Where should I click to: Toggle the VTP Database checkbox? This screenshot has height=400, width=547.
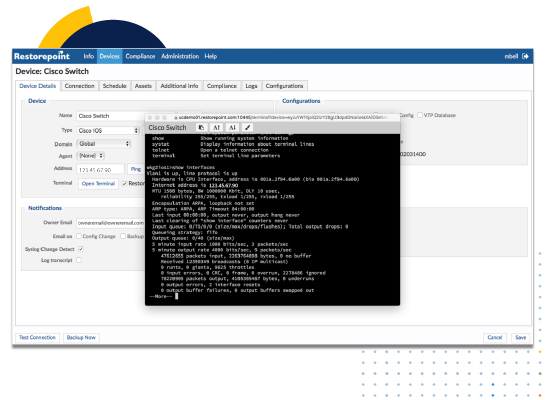420,115
